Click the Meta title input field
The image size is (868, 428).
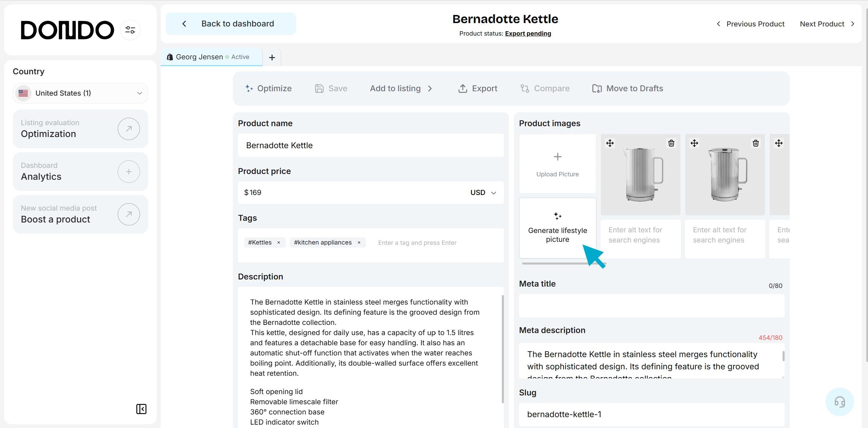(x=651, y=306)
